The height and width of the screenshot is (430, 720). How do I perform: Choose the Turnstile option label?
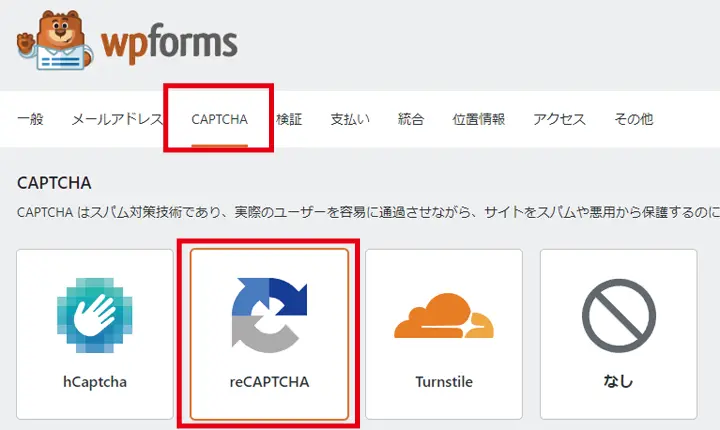coord(444,382)
